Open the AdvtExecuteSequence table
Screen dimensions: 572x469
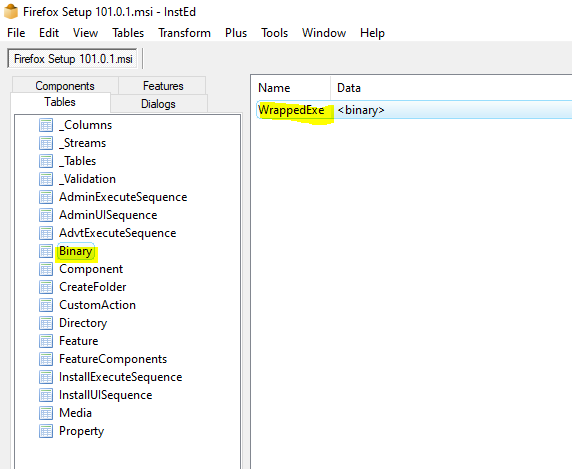pyautogui.click(x=117, y=233)
